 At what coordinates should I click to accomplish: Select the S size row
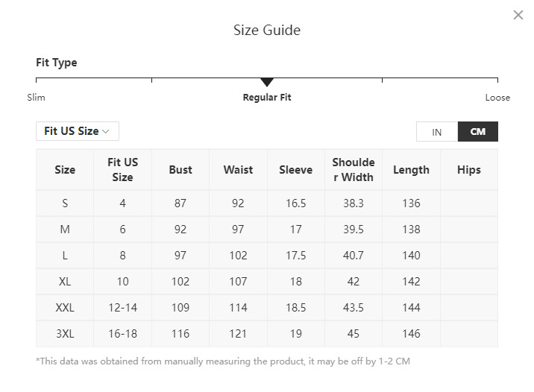click(65, 203)
